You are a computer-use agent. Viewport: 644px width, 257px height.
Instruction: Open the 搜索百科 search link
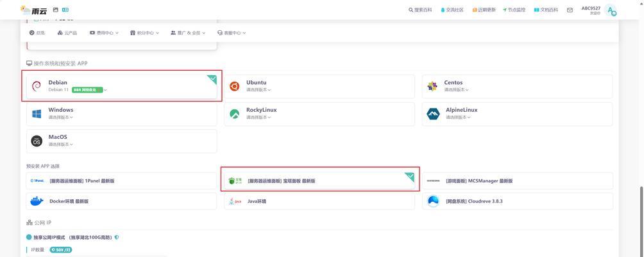(x=420, y=10)
